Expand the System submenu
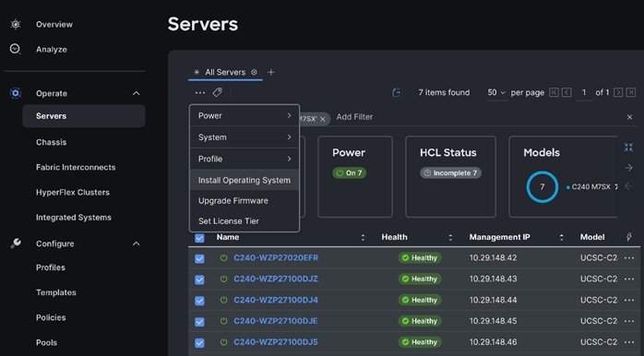The width and height of the screenshot is (644, 356). pyautogui.click(x=244, y=137)
